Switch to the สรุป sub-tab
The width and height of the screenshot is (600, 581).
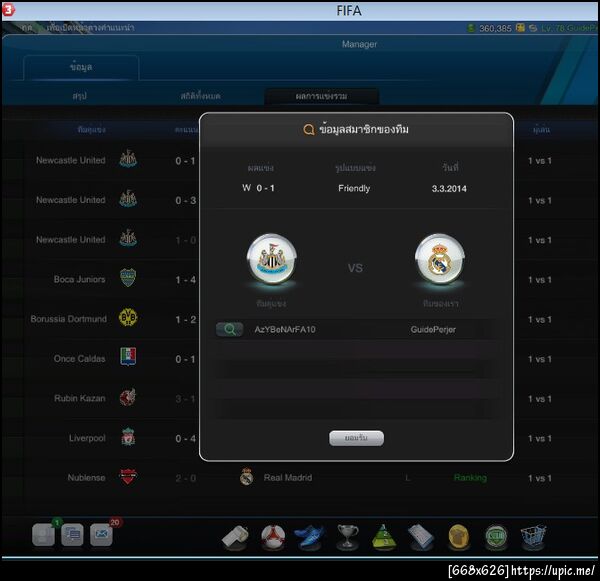(80, 95)
